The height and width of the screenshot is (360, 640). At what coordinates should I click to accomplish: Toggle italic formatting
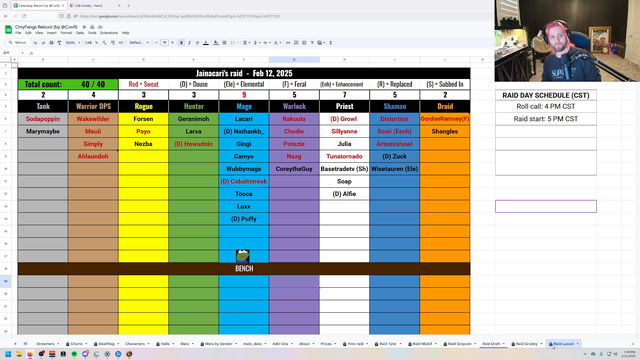click(x=189, y=43)
